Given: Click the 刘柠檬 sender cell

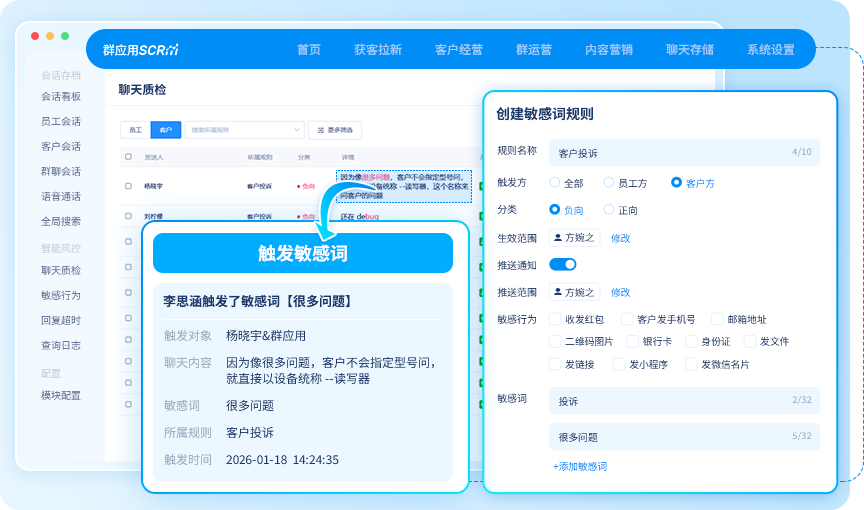Looking at the screenshot, I should [153, 216].
